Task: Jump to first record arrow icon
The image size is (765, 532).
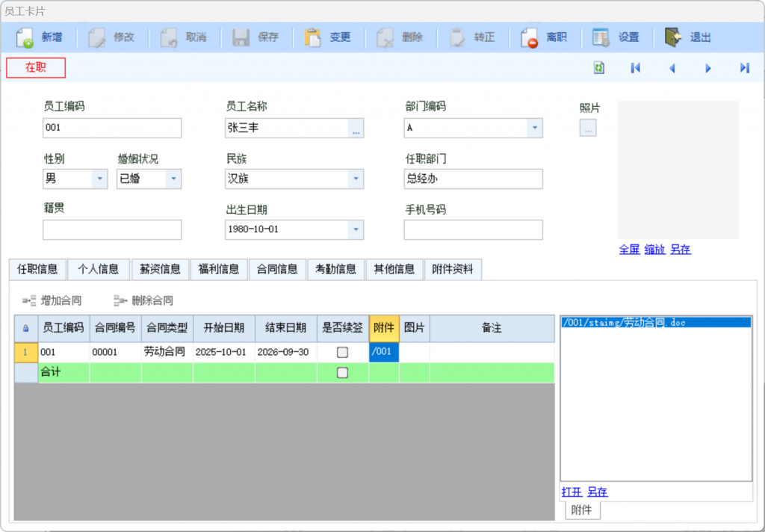Action: [636, 68]
